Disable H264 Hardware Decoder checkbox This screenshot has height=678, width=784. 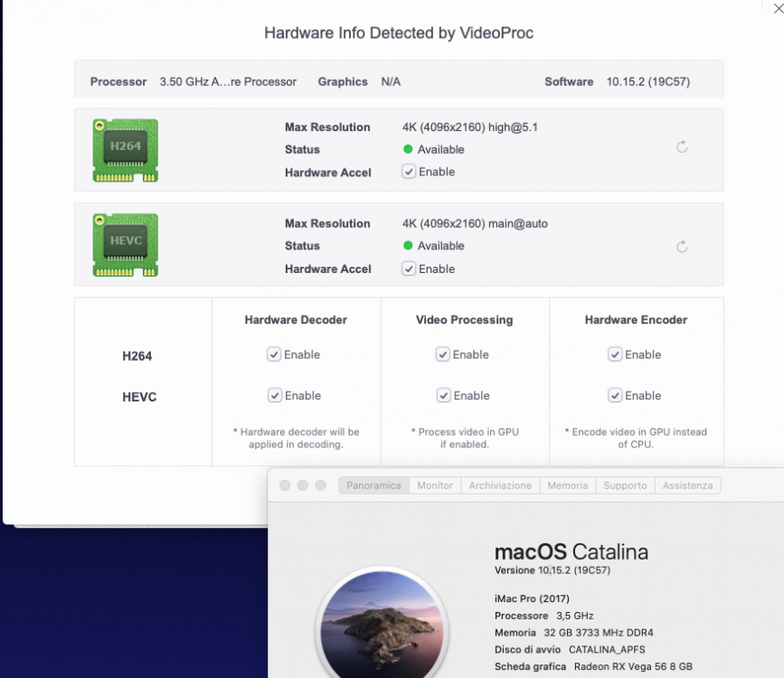tap(273, 354)
